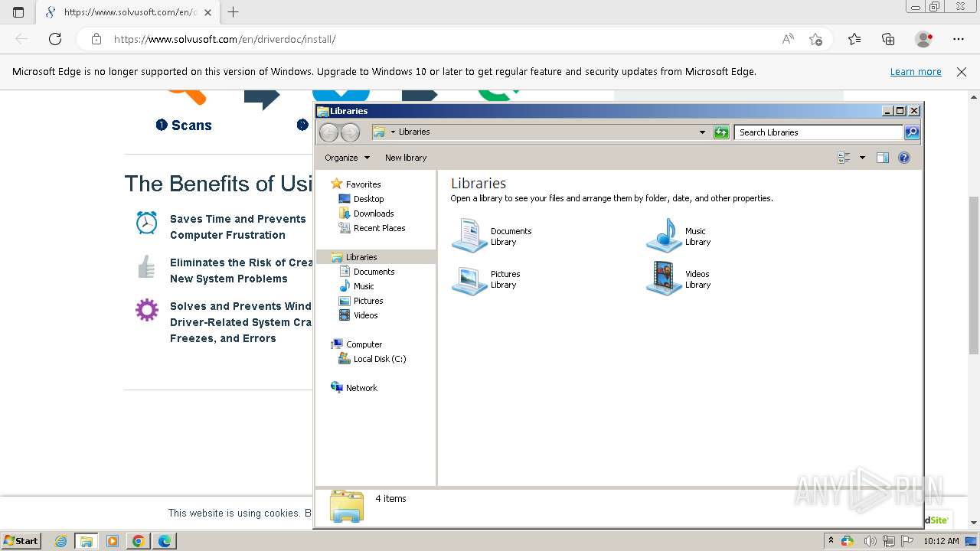Close the solvusoft.com browser tab
980x551 pixels.
click(207, 12)
